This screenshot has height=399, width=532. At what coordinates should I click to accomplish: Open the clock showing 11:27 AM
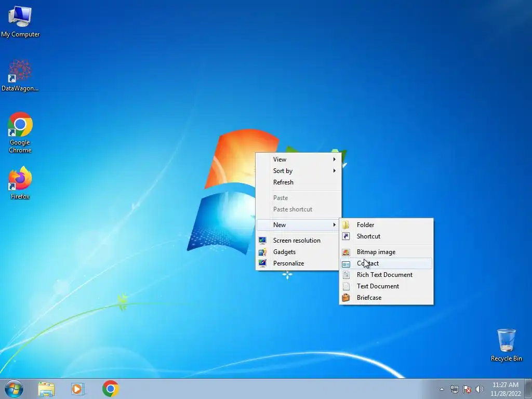[506, 389]
